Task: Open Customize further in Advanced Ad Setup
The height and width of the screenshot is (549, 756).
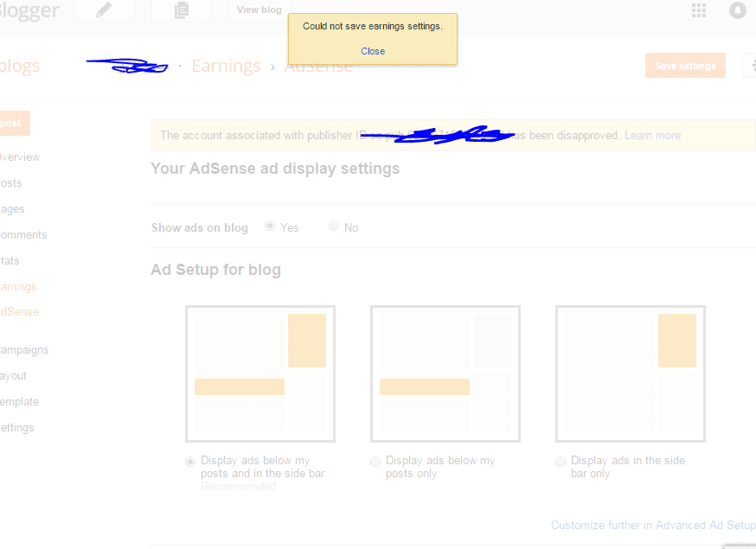Action: (x=653, y=526)
